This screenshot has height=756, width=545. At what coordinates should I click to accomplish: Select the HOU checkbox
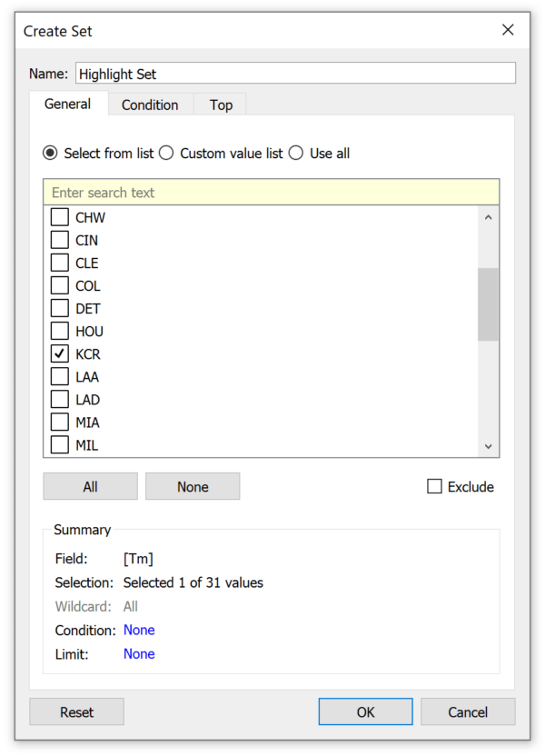point(59,331)
